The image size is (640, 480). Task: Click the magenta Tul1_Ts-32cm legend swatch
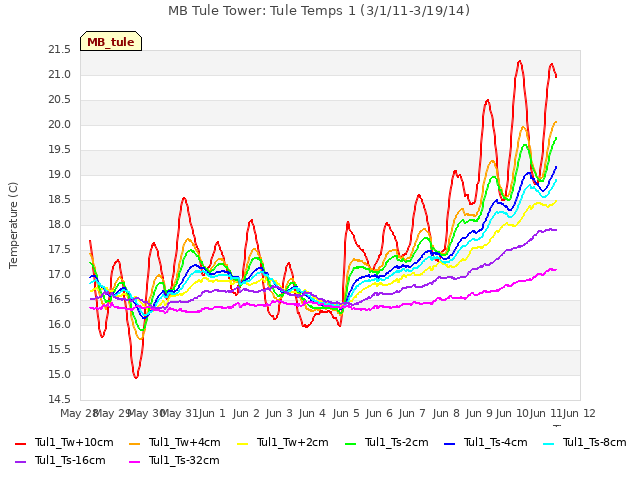[x=134, y=462]
